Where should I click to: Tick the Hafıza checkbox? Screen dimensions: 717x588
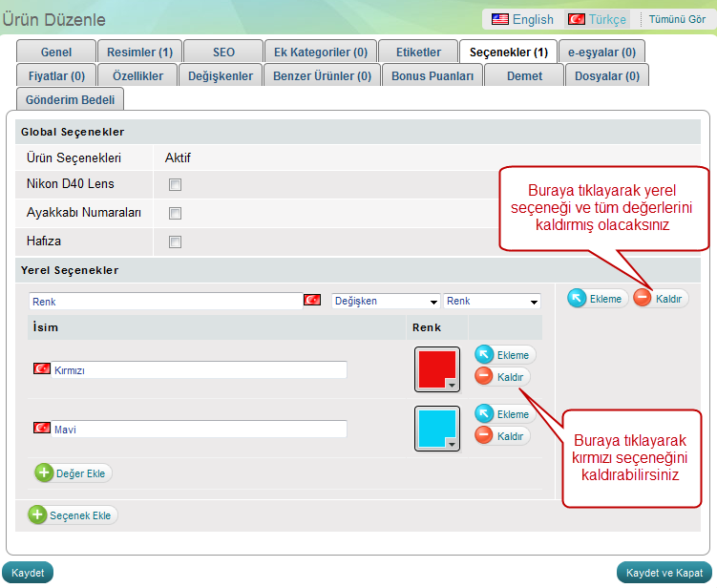(x=175, y=242)
